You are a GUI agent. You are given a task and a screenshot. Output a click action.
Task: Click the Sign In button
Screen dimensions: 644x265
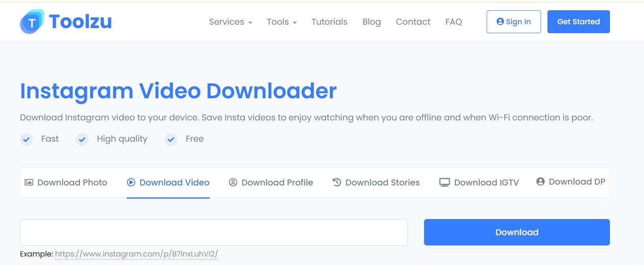point(514,22)
